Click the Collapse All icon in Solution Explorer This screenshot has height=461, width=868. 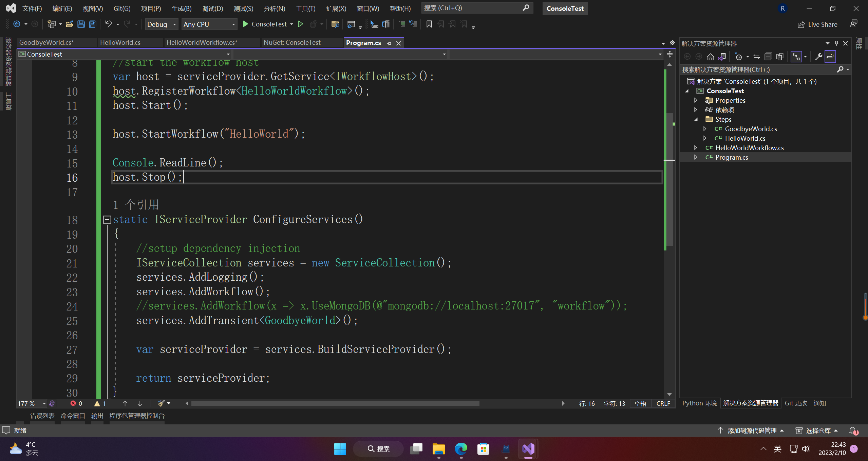768,57
